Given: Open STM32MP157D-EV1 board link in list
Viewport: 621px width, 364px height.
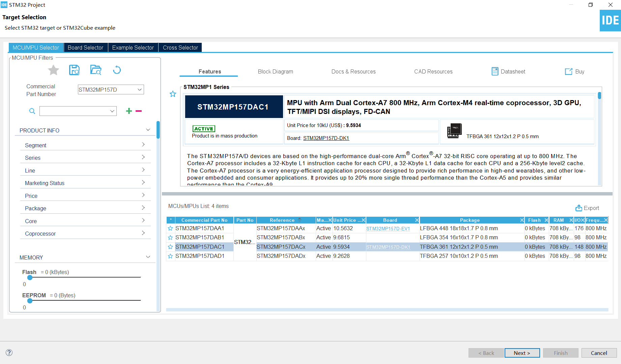Looking at the screenshot, I should 388,229.
